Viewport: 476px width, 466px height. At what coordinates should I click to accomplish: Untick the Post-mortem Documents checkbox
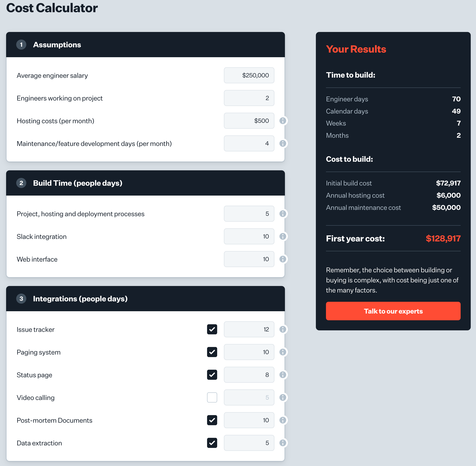[x=212, y=420]
